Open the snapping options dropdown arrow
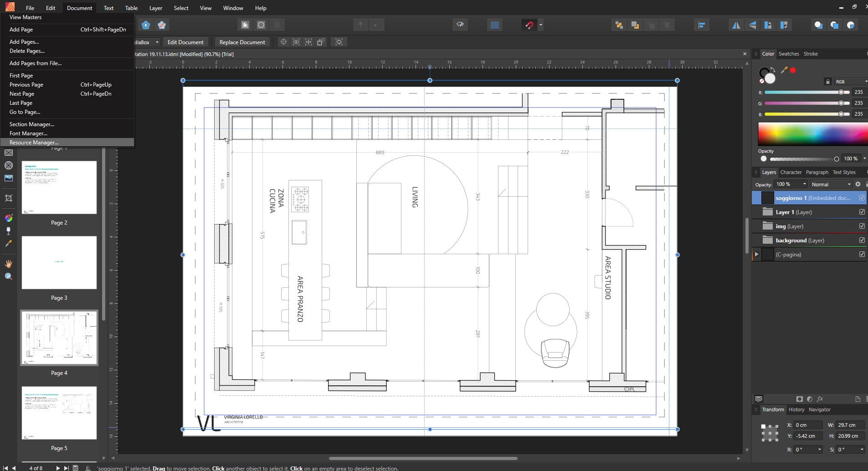The width and height of the screenshot is (868, 471). [541, 25]
